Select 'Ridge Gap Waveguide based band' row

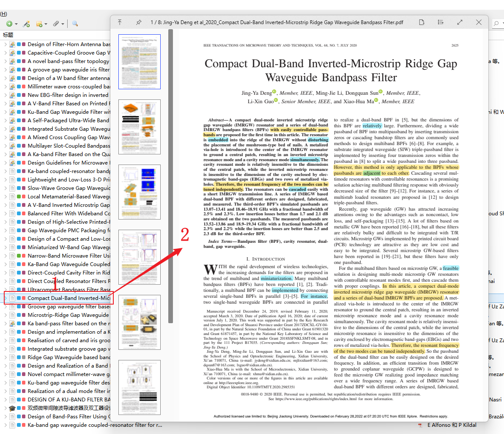coord(55,357)
